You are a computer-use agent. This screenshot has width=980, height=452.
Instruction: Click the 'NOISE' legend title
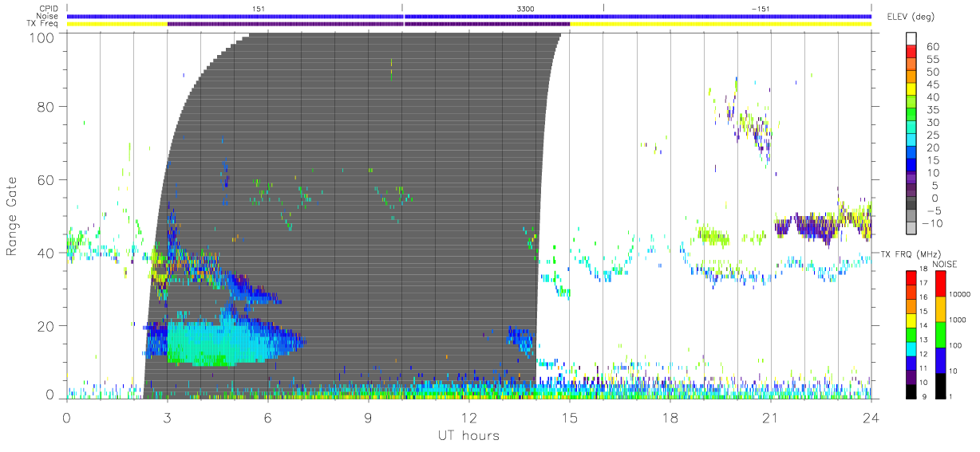point(944,264)
